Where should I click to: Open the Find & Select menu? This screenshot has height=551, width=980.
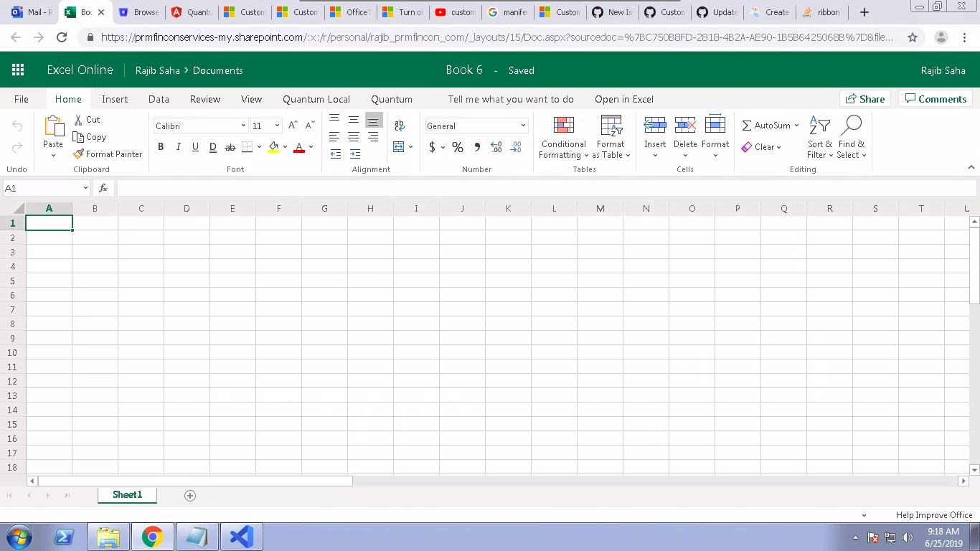click(852, 138)
